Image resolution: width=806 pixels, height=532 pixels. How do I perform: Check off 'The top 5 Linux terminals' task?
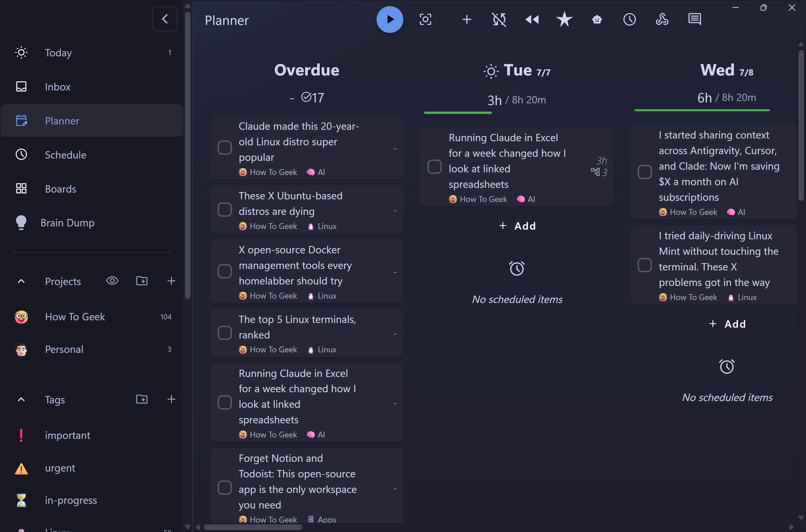225,333
